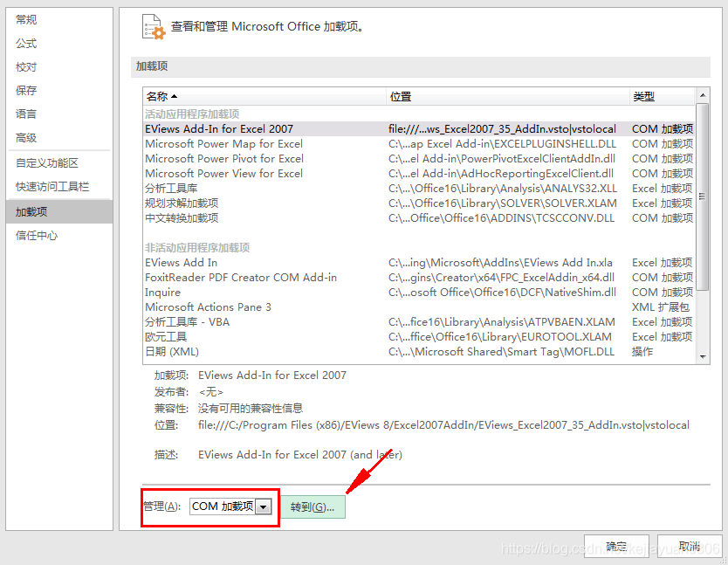Select the 分析工具库 active add-in row
Image resolution: width=728 pixels, height=565 pixels.
coord(419,188)
